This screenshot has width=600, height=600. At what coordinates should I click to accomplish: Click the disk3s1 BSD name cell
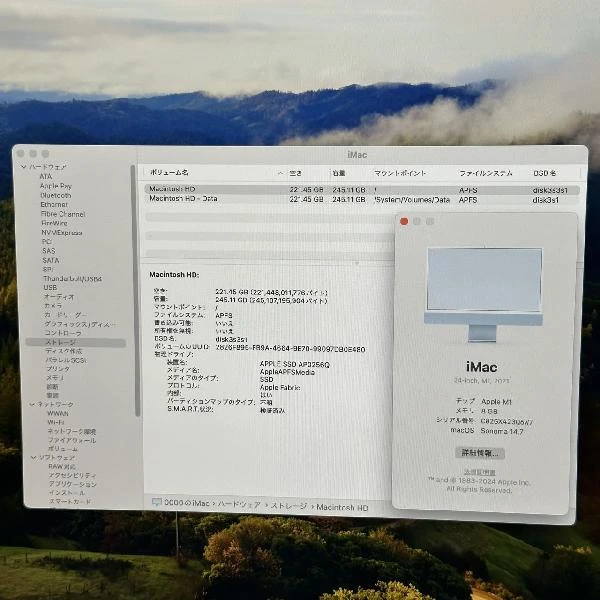(x=546, y=200)
